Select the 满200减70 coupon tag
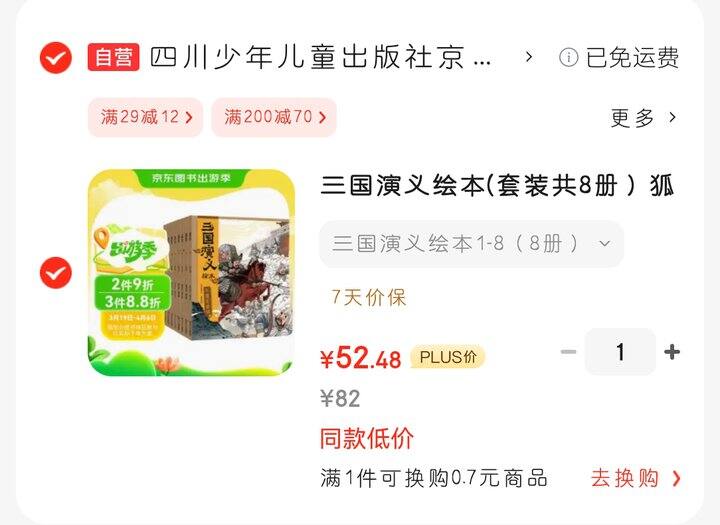This screenshot has width=720, height=525. 274,117
